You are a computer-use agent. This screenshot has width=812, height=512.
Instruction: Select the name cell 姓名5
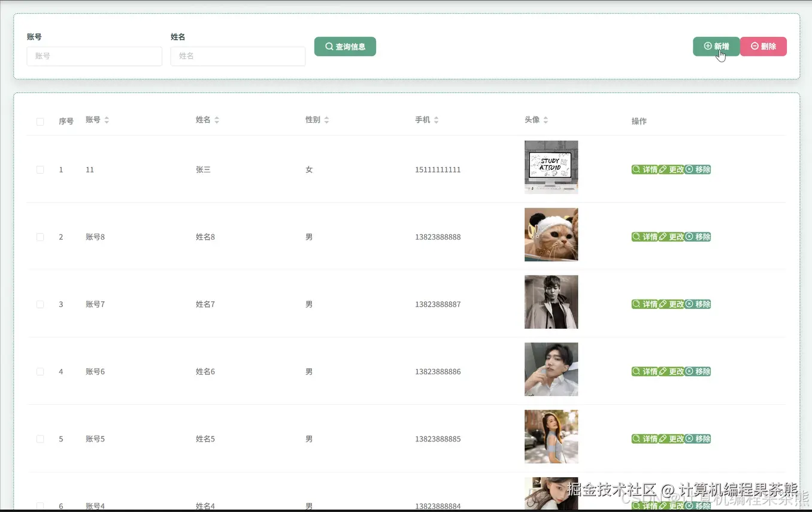coord(205,439)
